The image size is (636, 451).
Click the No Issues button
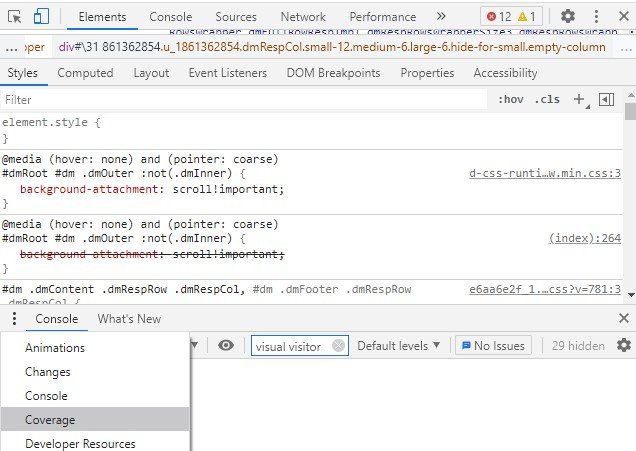tap(493, 346)
